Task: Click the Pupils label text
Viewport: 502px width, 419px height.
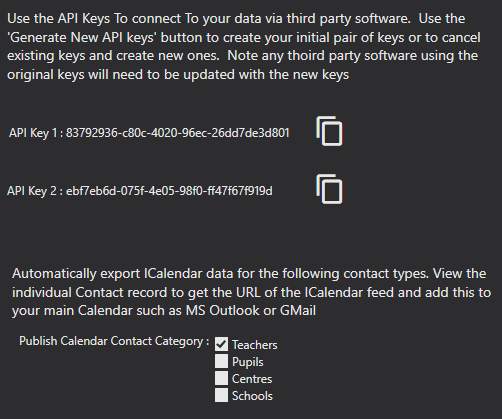Action: pos(248,362)
